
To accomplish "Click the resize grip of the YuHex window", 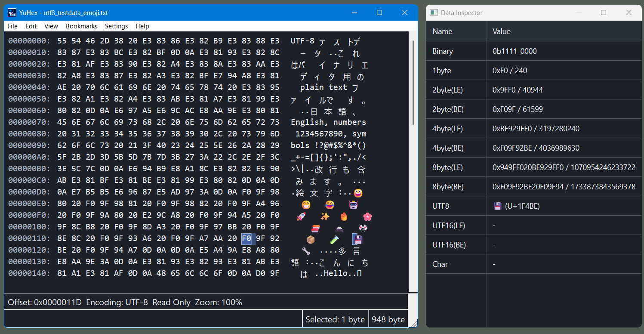I will pos(413,324).
